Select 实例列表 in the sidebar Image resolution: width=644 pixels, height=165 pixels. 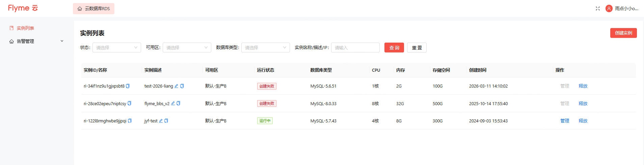coord(25,28)
